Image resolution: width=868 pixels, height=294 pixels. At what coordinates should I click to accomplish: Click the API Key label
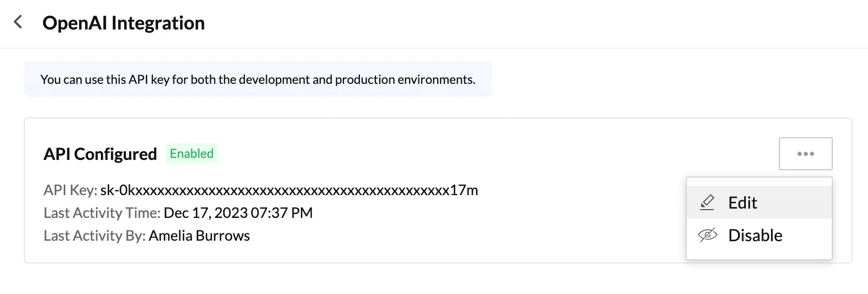click(x=70, y=190)
